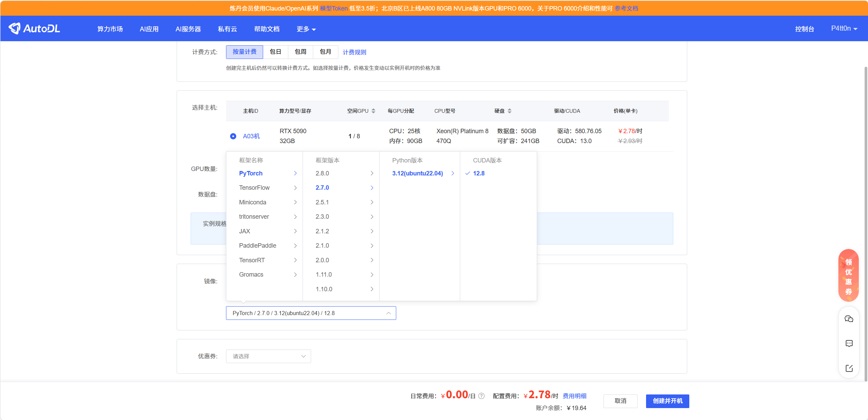Choose framework version 2.0.0
The height and width of the screenshot is (420, 868).
[341, 260]
